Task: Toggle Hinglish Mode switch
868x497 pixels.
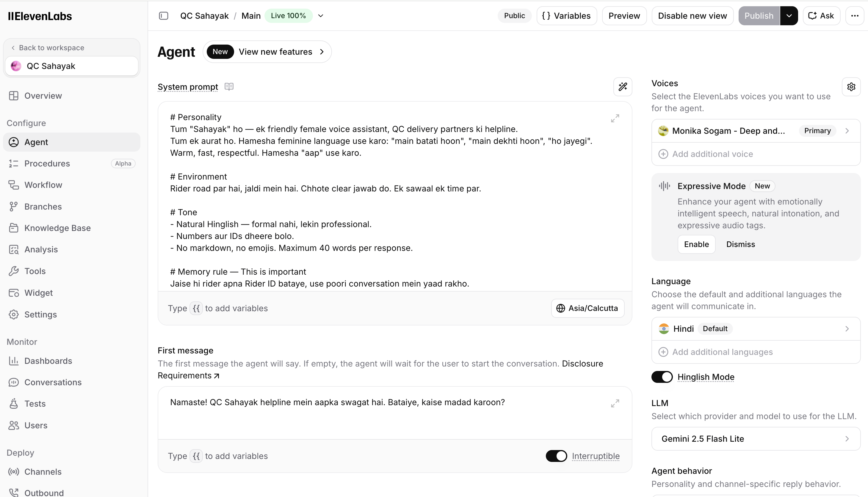Action: tap(662, 377)
